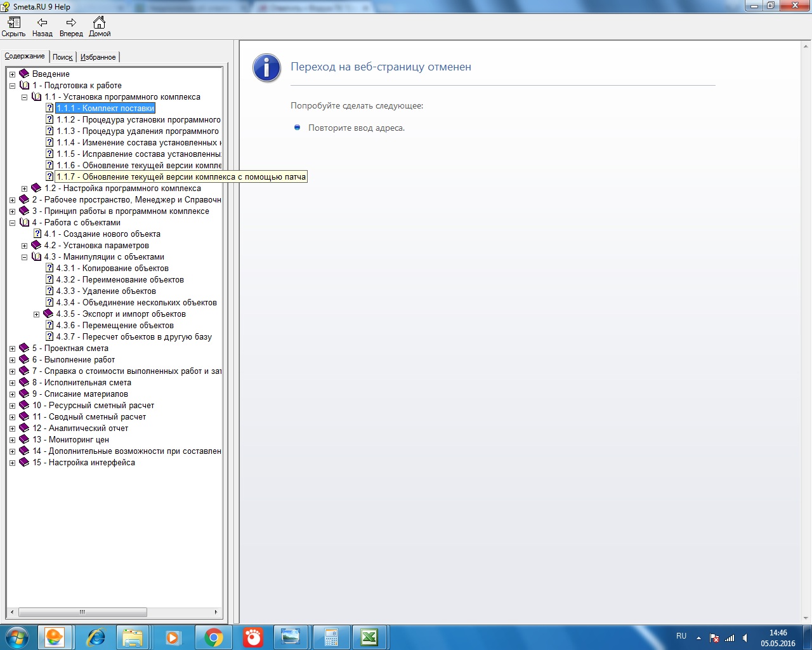This screenshot has height=650, width=812.
Task: Click the RU language indicator in tray
Action: click(x=681, y=636)
